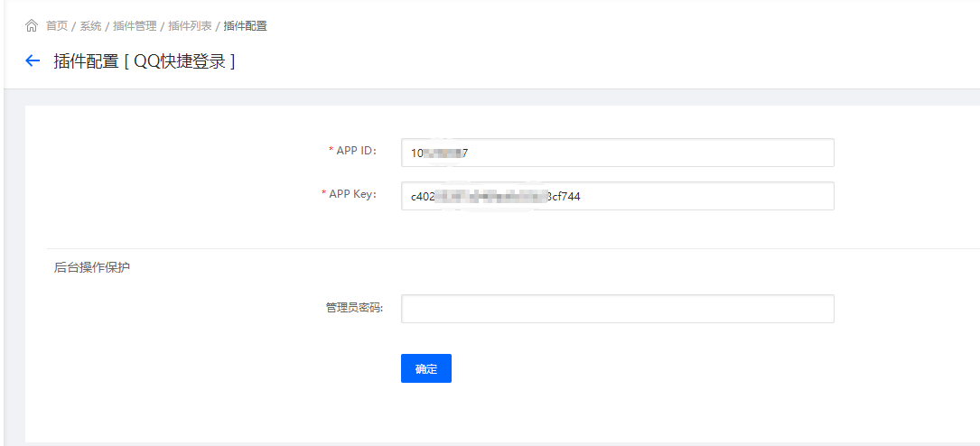
Task: Click the 确定 submit button
Action: tap(426, 368)
